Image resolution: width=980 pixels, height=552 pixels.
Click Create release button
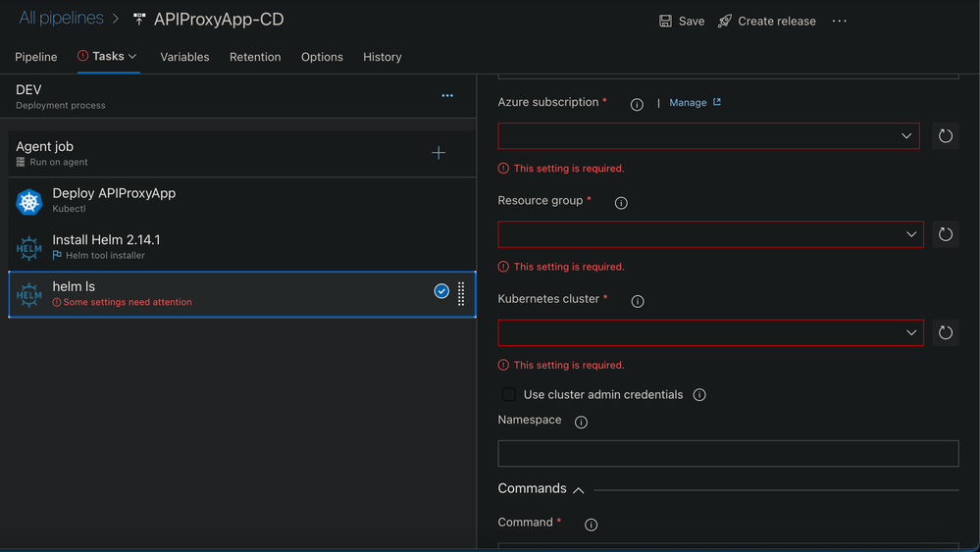[x=767, y=22]
